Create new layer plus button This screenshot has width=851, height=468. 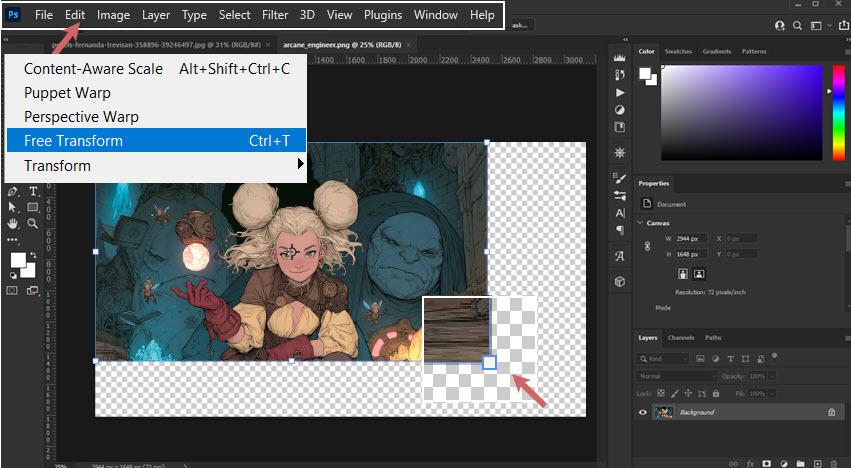tap(817, 464)
